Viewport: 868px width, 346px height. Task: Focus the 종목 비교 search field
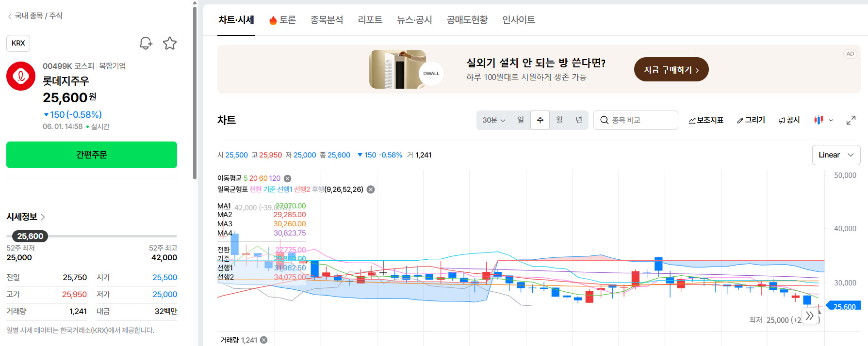636,120
